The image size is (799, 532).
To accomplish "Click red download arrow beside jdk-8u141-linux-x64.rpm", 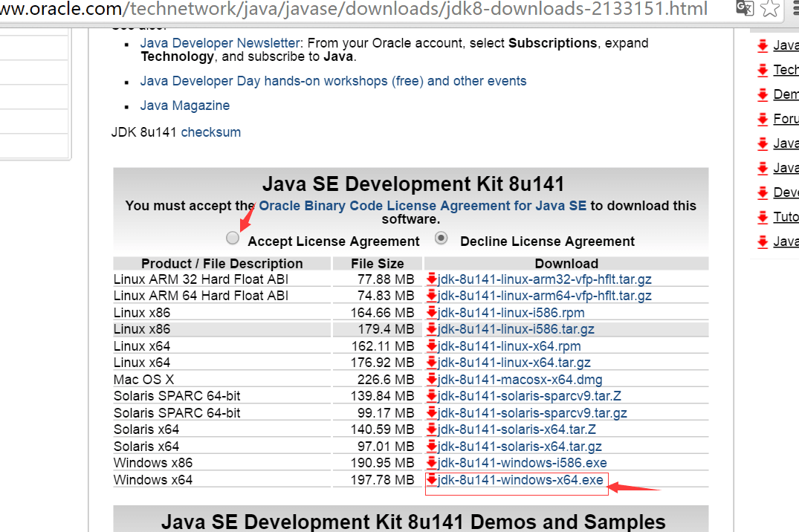I will coord(432,346).
